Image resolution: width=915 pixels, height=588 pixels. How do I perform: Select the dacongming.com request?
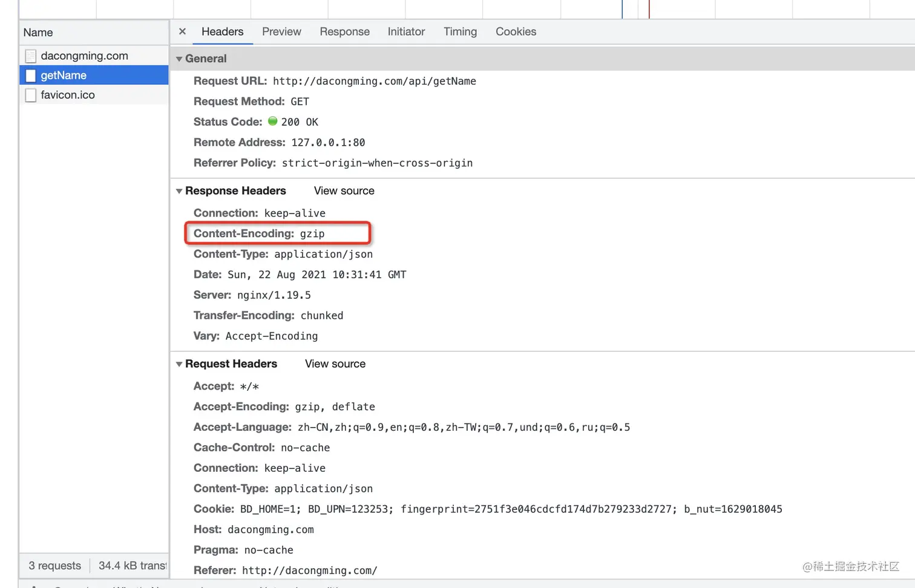94,56
